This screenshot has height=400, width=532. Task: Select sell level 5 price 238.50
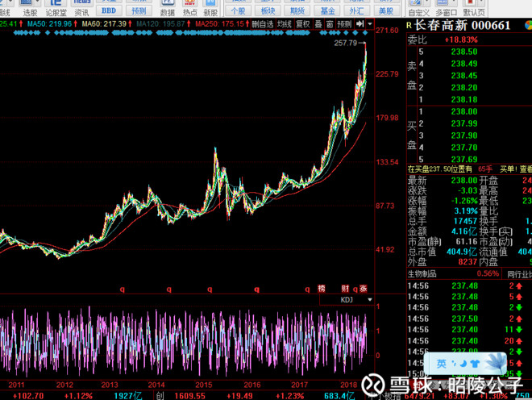[x=464, y=52]
